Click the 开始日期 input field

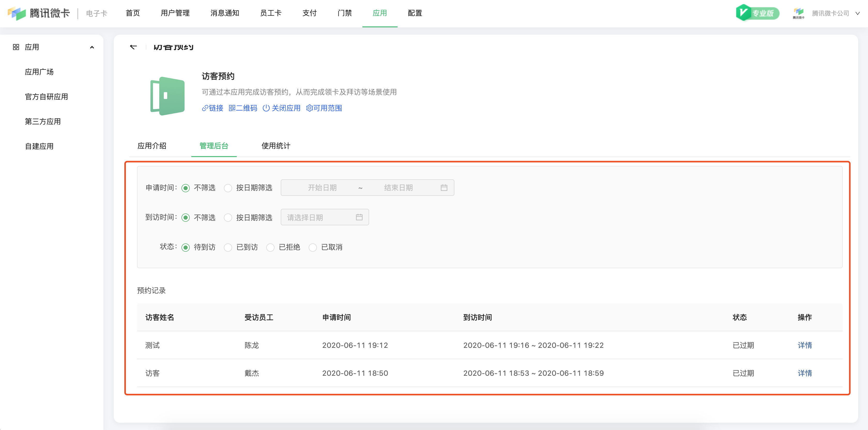click(322, 188)
